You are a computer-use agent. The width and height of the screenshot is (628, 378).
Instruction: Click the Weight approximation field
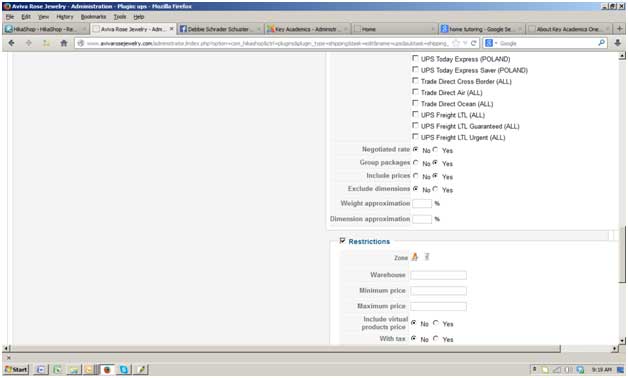coord(422,203)
